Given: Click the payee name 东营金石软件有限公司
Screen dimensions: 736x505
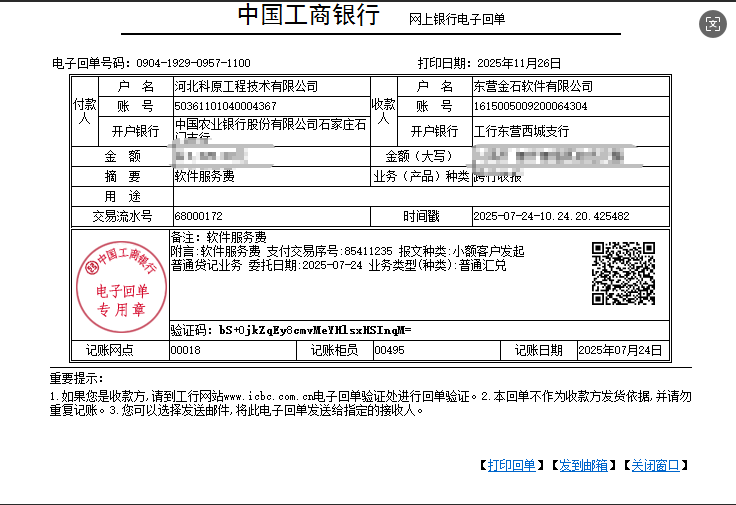Looking at the screenshot, I should pos(532,87).
